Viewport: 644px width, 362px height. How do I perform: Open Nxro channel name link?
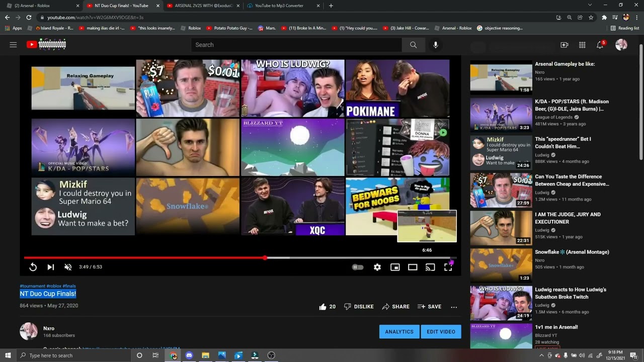(x=49, y=328)
